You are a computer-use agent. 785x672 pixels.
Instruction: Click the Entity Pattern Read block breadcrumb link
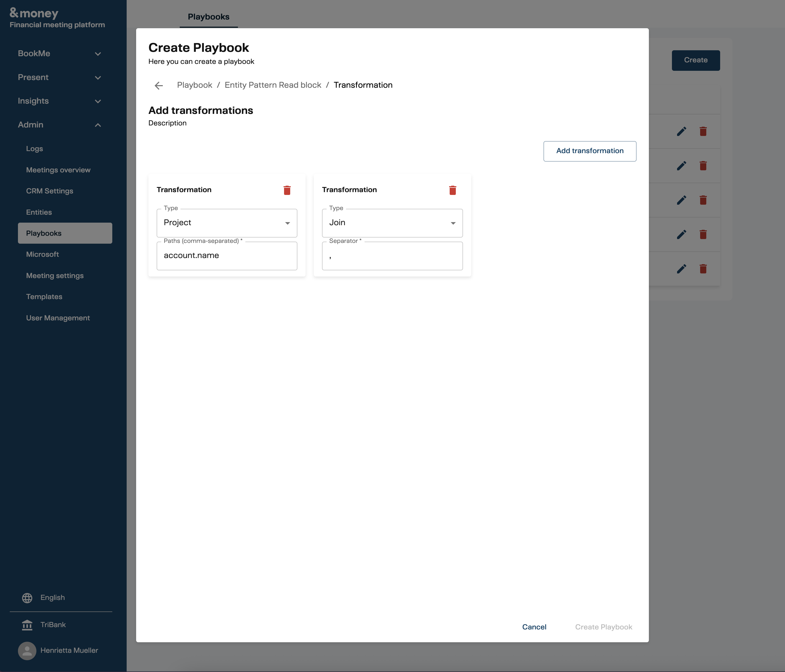point(273,85)
